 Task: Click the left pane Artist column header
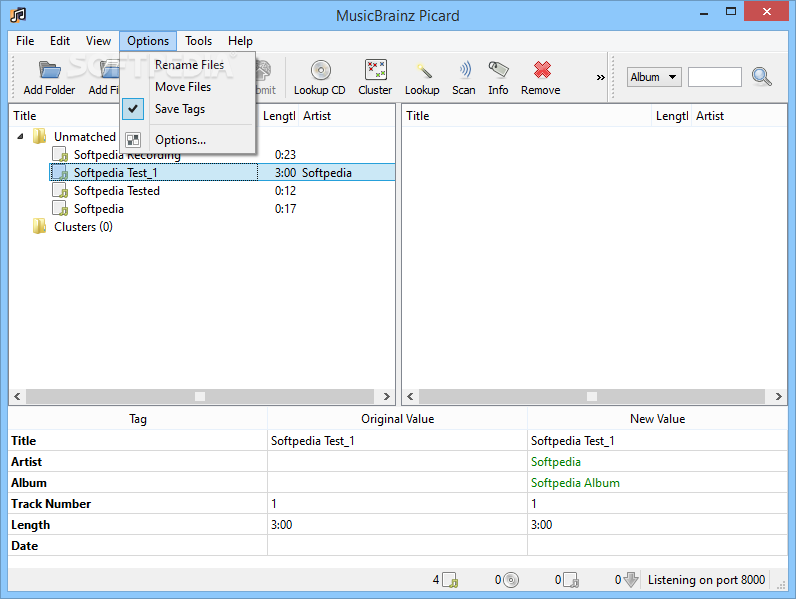point(347,116)
